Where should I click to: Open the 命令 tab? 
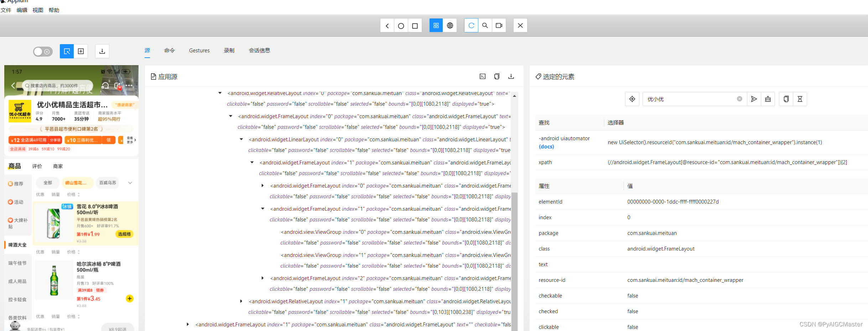coord(170,51)
